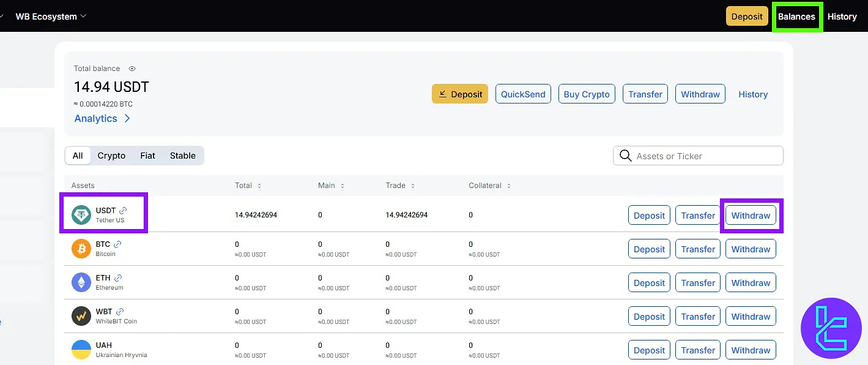Click the yellow Deposit button in balance panel
The height and width of the screenshot is (365, 868).
[460, 94]
